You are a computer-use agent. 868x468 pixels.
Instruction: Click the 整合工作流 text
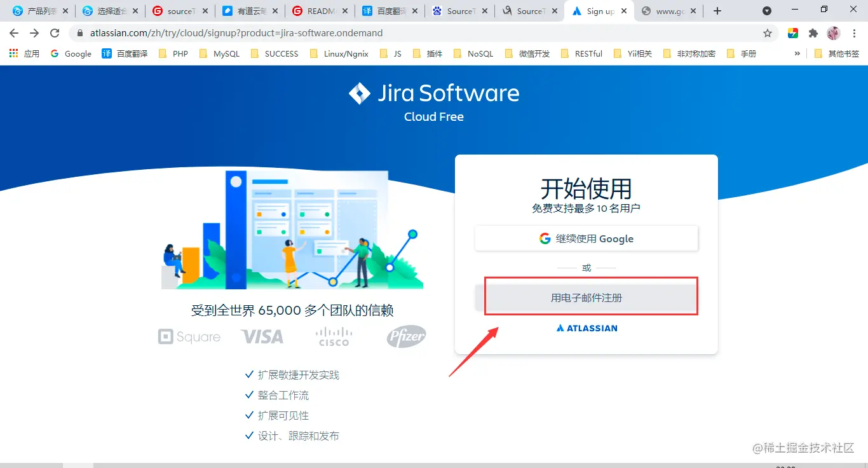(x=283, y=396)
